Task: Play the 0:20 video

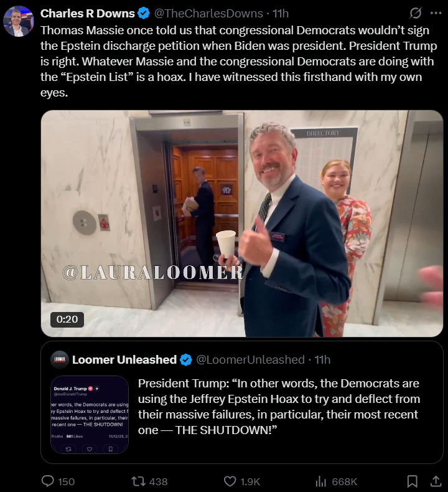Action: tap(241, 224)
